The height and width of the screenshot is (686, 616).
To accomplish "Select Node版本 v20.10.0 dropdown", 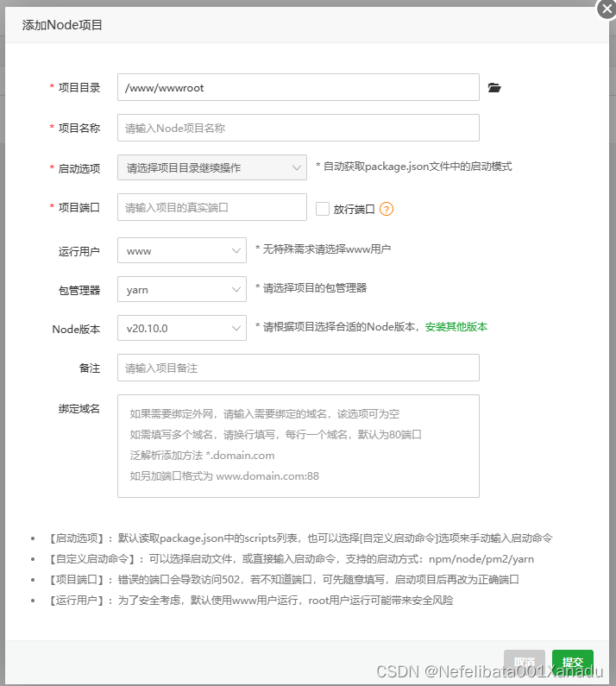I will [x=182, y=328].
